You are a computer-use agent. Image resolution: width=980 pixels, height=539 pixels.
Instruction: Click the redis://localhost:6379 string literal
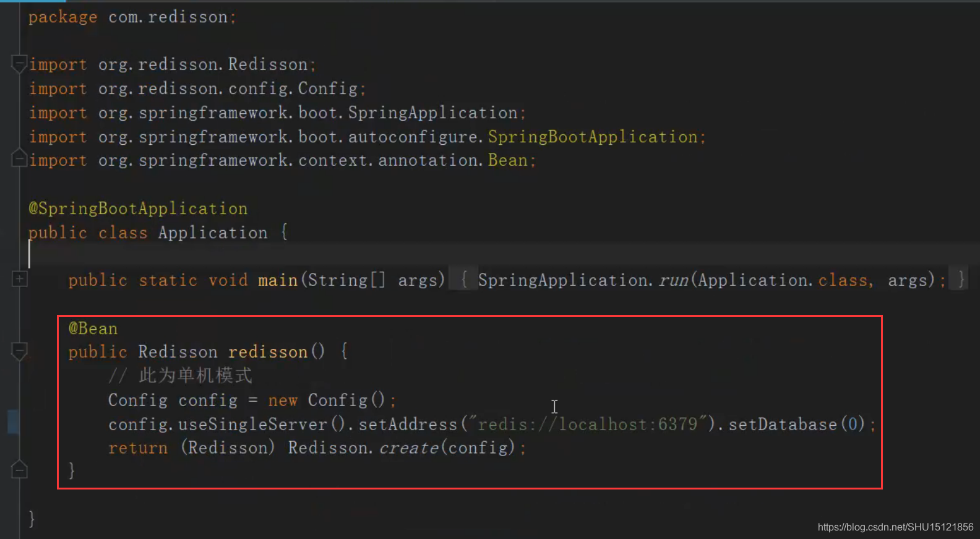click(587, 425)
